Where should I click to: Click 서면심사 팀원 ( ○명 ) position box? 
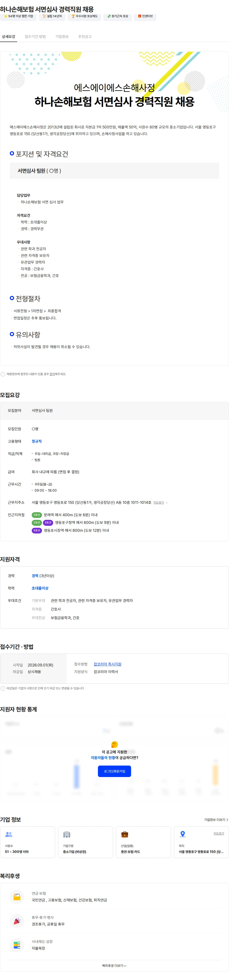click(x=114, y=171)
